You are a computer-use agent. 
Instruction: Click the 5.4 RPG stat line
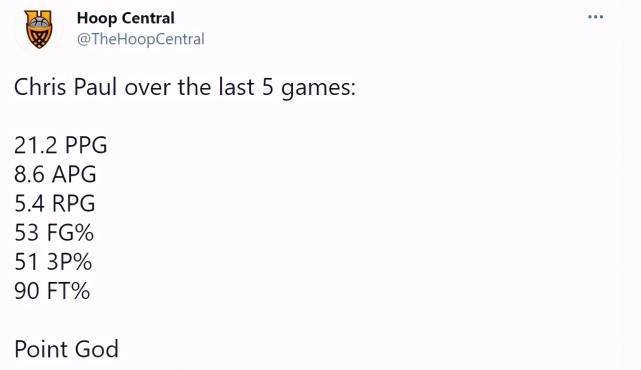coord(55,203)
